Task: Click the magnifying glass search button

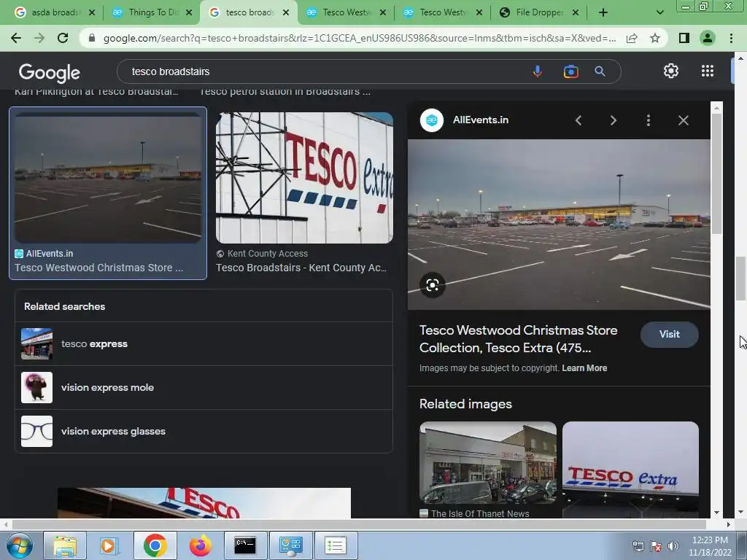Action: coord(600,71)
